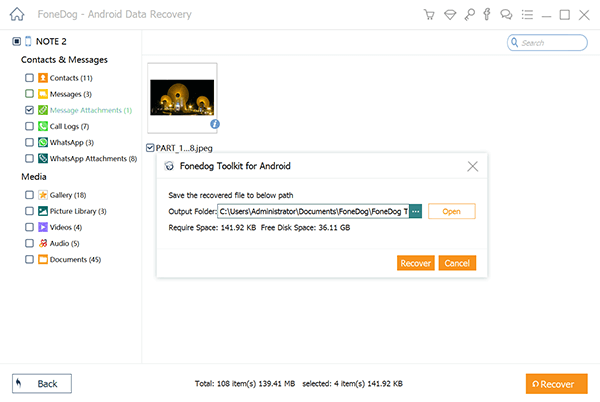Check the Videos (4) checkbox
The height and width of the screenshot is (402, 600).
pyautogui.click(x=29, y=227)
